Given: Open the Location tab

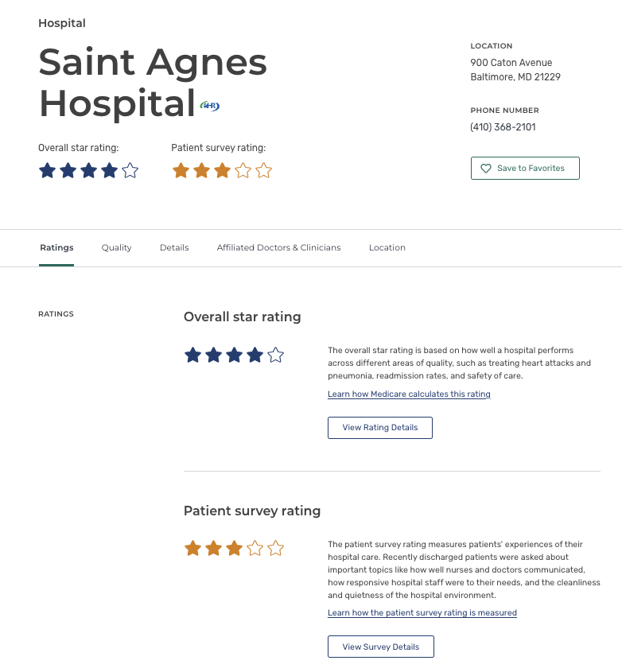Looking at the screenshot, I should (387, 247).
